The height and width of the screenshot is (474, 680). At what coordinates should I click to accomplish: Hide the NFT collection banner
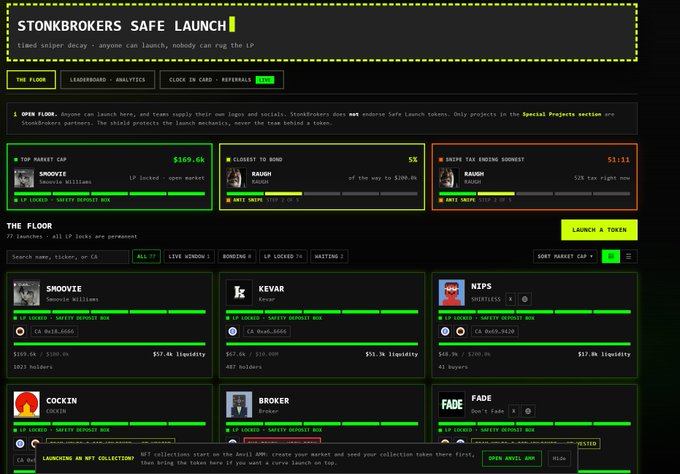559,458
